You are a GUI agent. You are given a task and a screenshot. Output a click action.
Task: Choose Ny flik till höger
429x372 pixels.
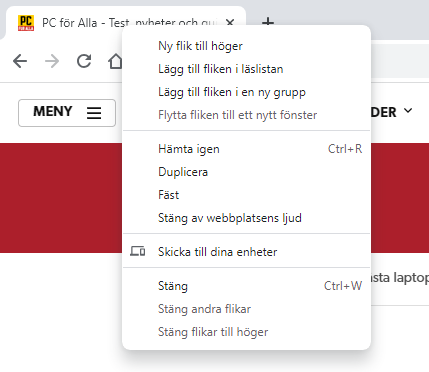(247, 46)
